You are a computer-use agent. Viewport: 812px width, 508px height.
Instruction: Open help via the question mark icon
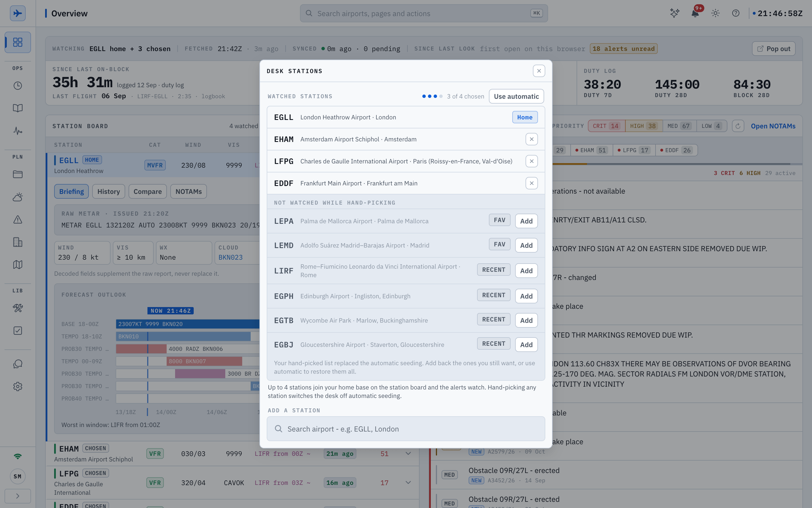[x=736, y=14]
